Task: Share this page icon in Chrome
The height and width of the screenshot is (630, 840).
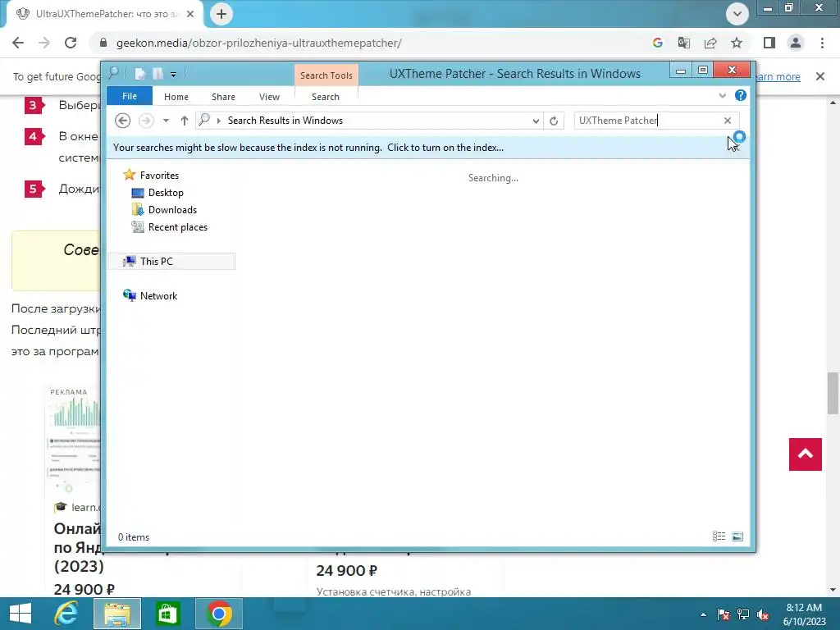Action: (x=710, y=43)
